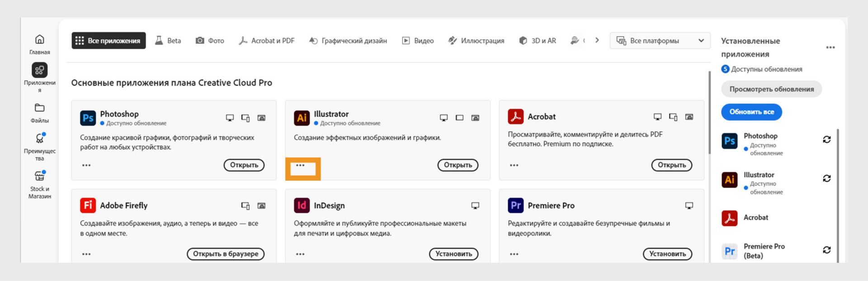
Task: Open the Графический дизайн category tab
Action: coord(348,41)
